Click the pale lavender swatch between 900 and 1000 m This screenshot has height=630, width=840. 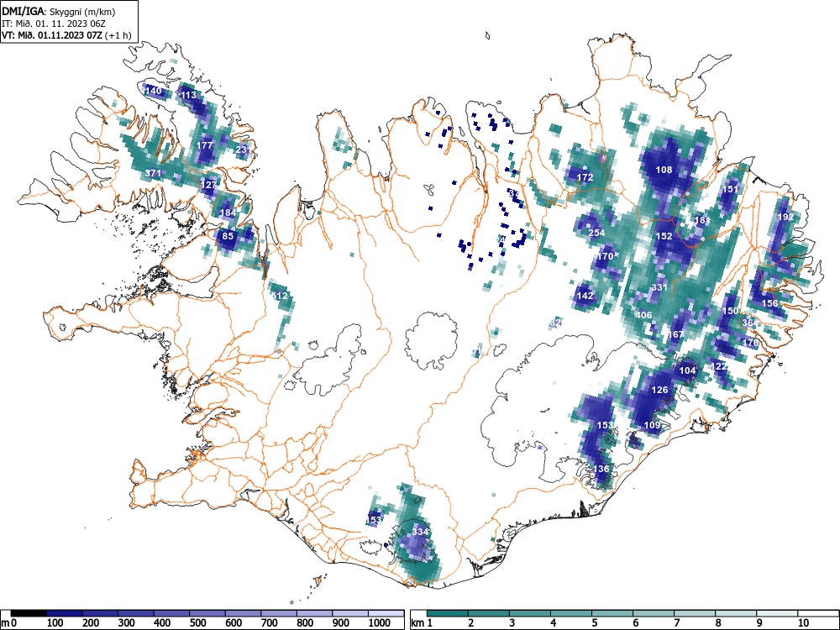350,613
